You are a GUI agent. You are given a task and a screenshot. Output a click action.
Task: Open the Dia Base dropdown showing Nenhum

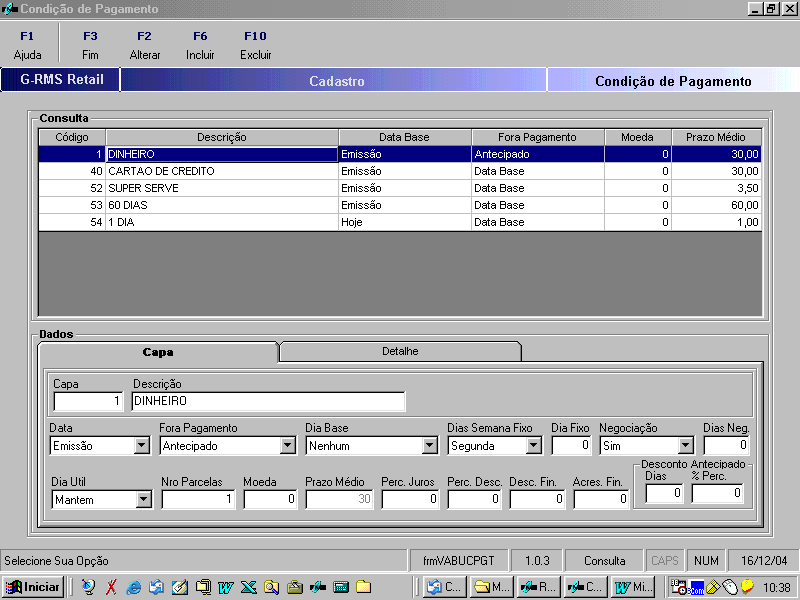pyautogui.click(x=430, y=445)
